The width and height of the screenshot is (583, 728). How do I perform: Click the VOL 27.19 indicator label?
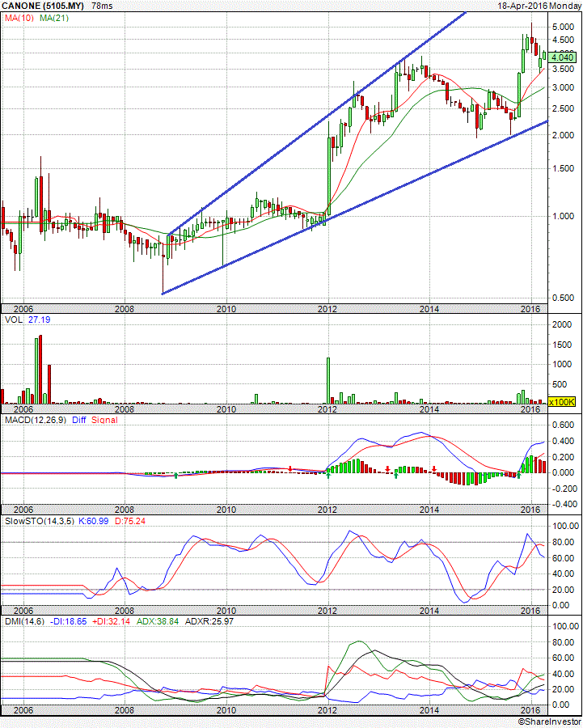(x=27, y=320)
